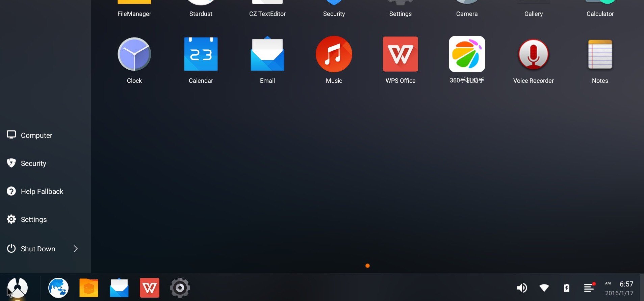
Task: Select Security in the start menu sidebar
Action: (27, 163)
